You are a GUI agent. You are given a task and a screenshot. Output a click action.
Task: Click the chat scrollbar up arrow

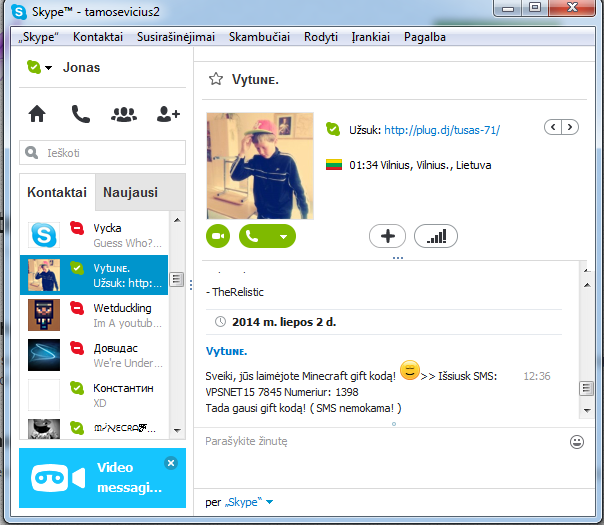(587, 285)
